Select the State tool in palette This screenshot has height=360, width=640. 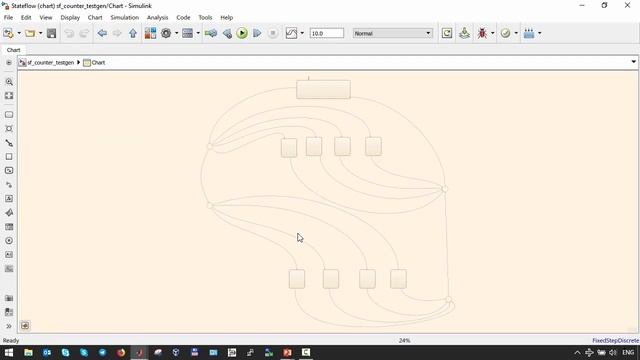(x=9, y=115)
